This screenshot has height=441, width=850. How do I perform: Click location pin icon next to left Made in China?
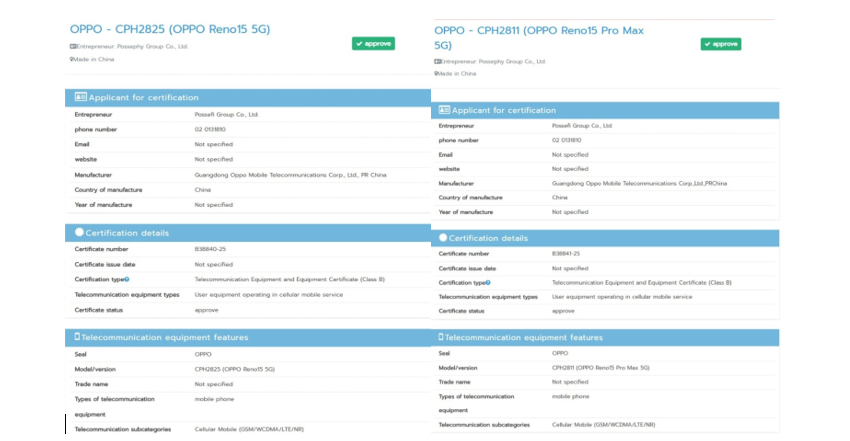(x=72, y=59)
